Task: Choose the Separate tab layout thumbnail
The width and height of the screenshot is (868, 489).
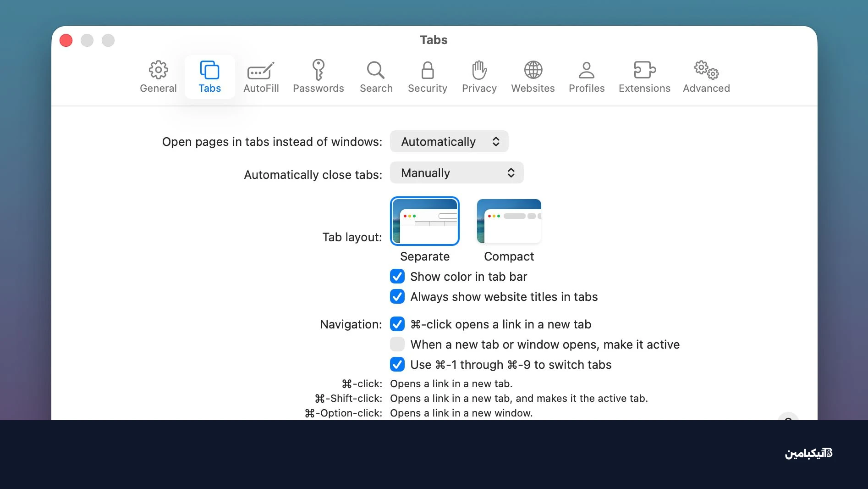Action: (424, 221)
